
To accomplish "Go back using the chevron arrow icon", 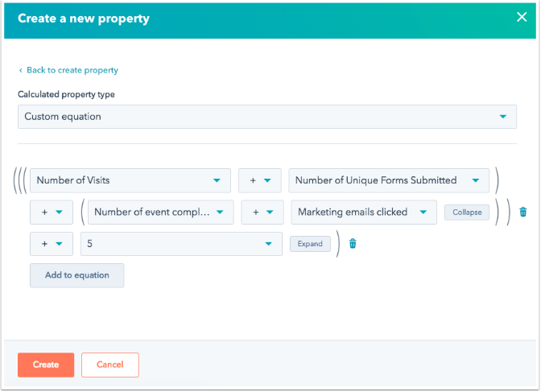I will (x=21, y=71).
